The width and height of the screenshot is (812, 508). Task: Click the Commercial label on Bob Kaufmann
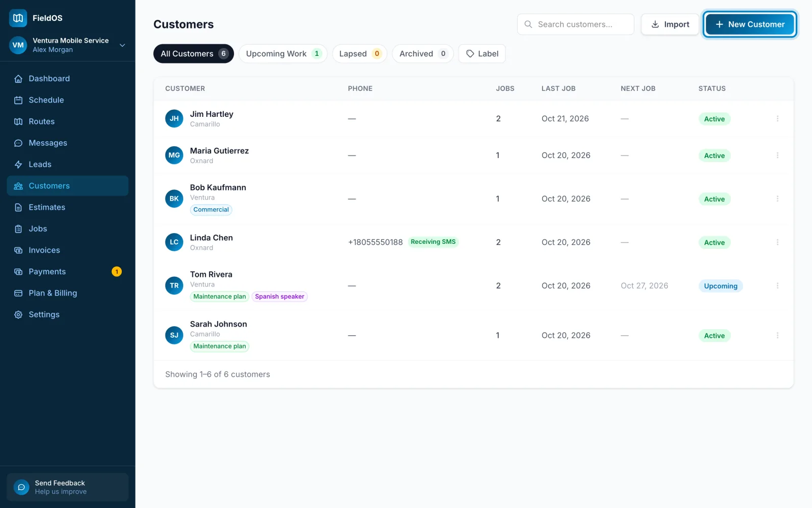[x=211, y=210]
